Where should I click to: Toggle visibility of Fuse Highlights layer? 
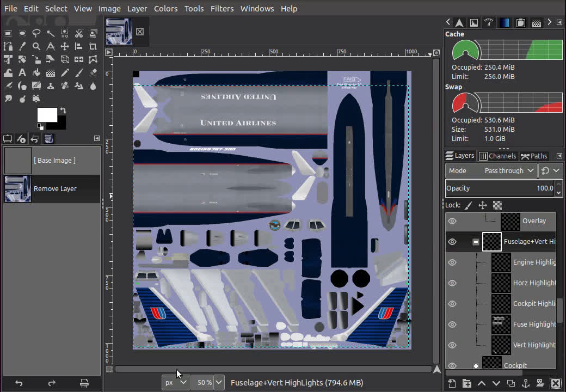[x=452, y=324]
